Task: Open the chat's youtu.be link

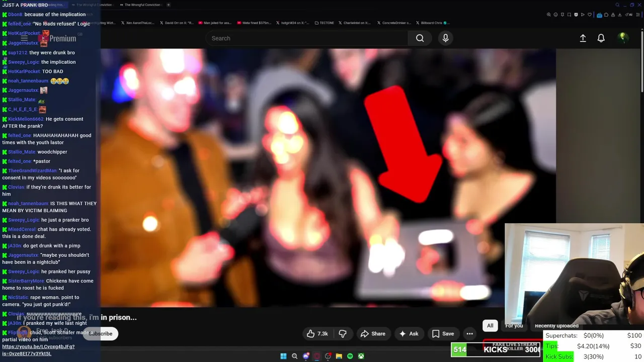Action: click(38, 350)
